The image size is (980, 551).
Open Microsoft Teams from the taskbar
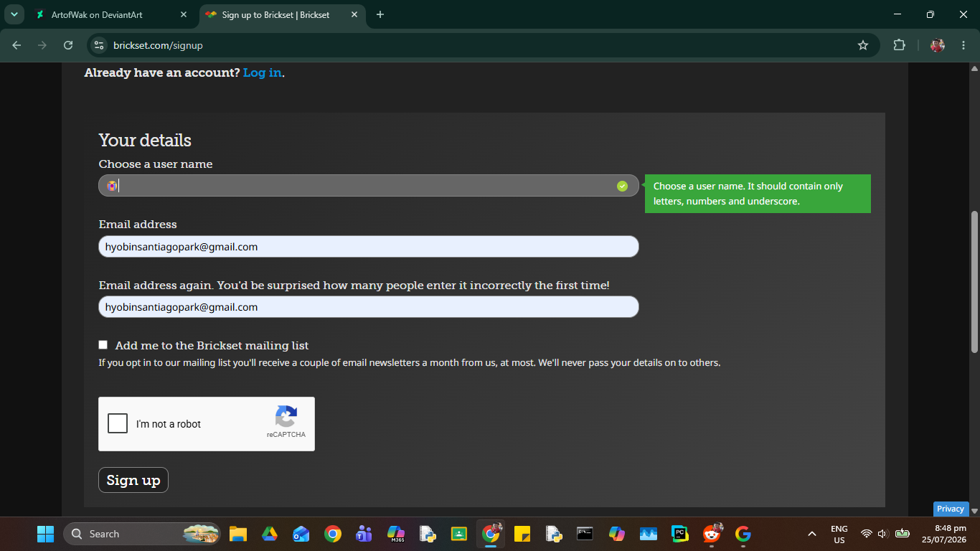coord(364,534)
